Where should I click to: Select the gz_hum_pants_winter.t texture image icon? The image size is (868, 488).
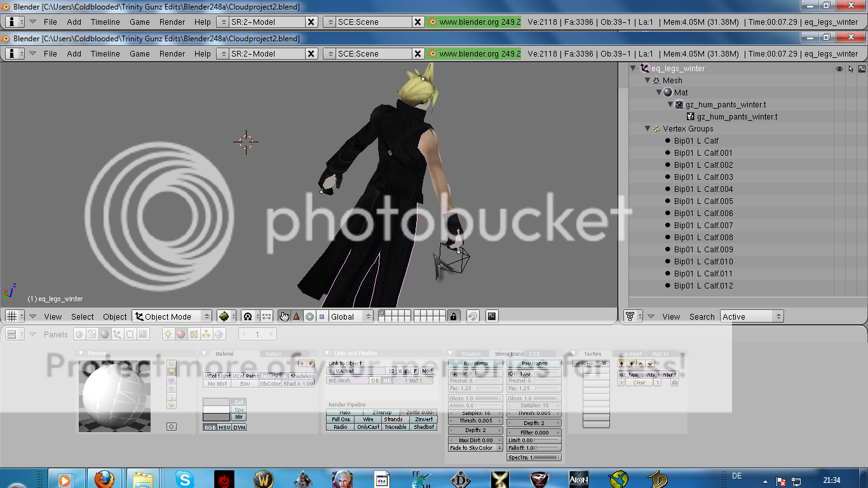(x=691, y=117)
